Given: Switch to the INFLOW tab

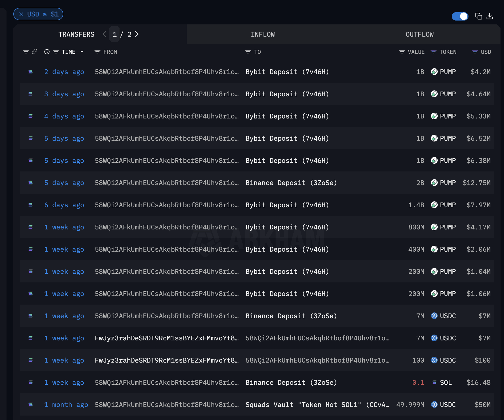Looking at the screenshot, I should tap(263, 34).
